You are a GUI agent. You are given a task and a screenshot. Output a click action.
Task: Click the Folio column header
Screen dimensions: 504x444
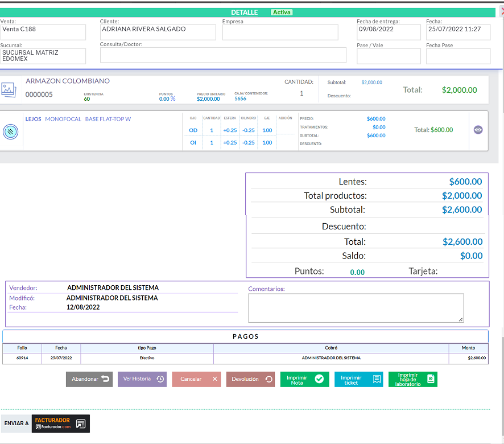pos(22,348)
